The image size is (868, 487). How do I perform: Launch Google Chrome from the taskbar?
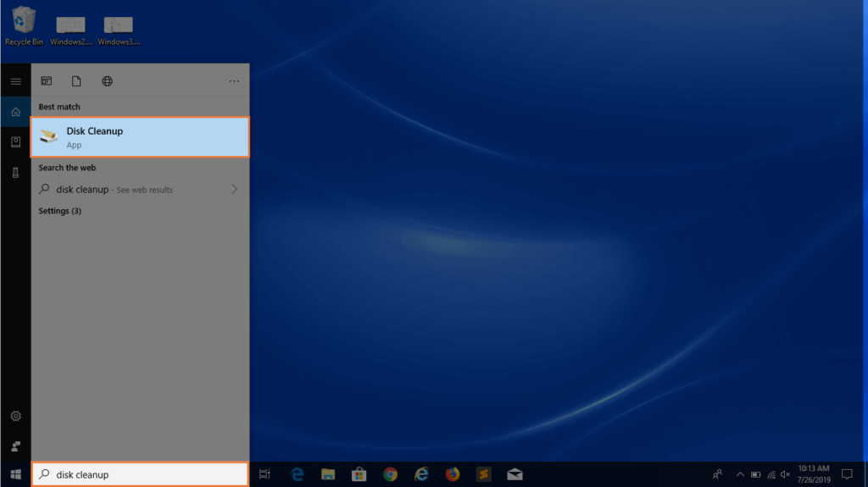[x=390, y=474]
